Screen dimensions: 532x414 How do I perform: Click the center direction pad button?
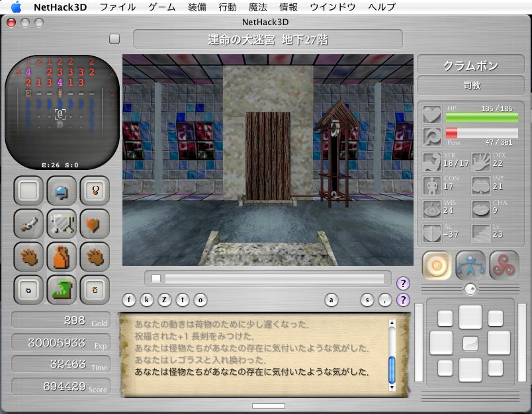[470, 343]
